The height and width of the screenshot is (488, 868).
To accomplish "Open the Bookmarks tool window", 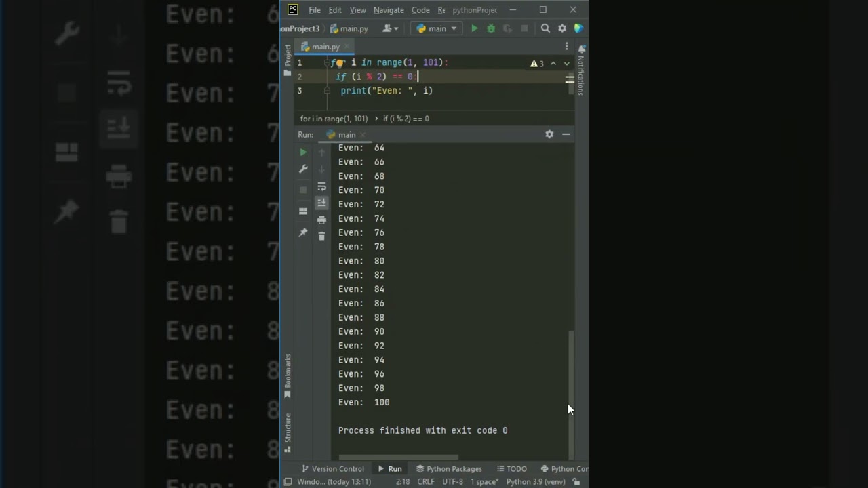I will [x=288, y=376].
